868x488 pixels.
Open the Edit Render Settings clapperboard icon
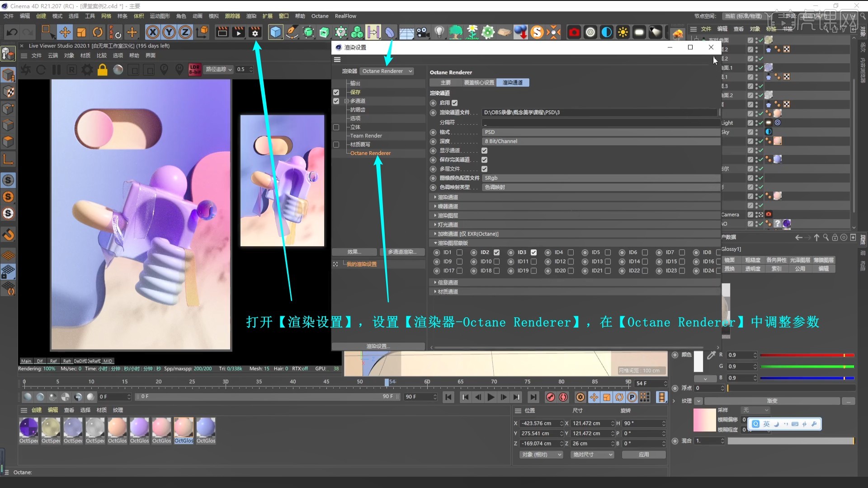tap(255, 32)
